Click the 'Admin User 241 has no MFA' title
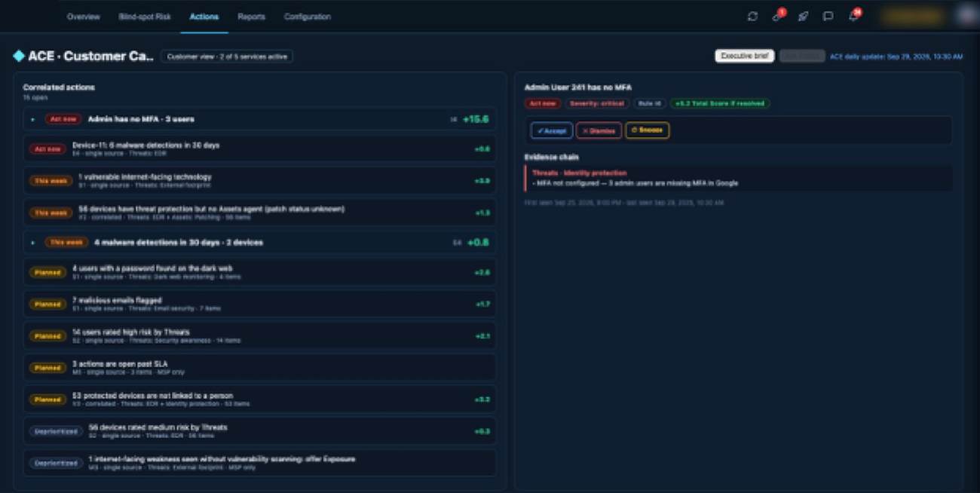This screenshot has height=493, width=980. [577, 87]
